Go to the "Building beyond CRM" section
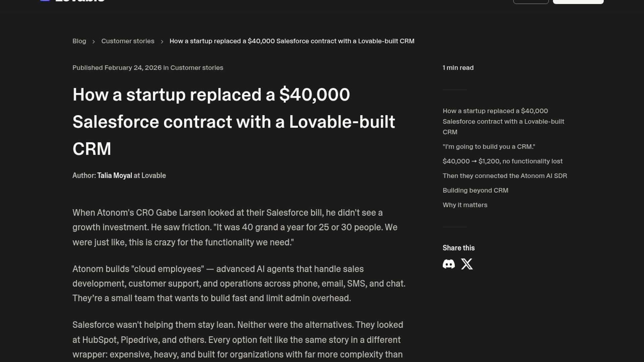The height and width of the screenshot is (362, 644). pos(475,190)
